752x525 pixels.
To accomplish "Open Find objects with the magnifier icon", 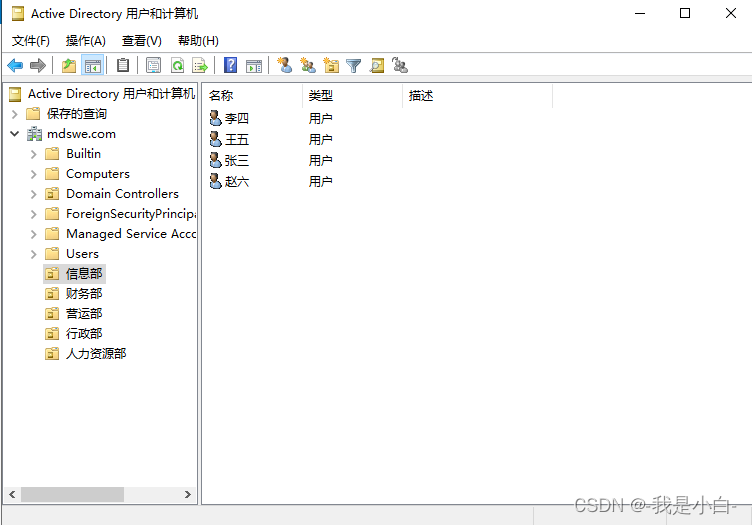I will (x=376, y=65).
